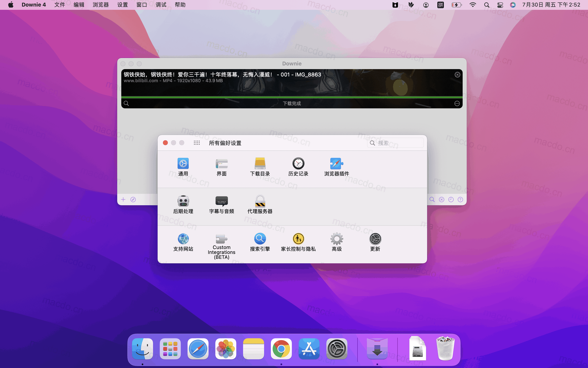Viewport: 588px width, 368px height.
Task: Click the plus button in Downnie window
Action: pyautogui.click(x=123, y=200)
